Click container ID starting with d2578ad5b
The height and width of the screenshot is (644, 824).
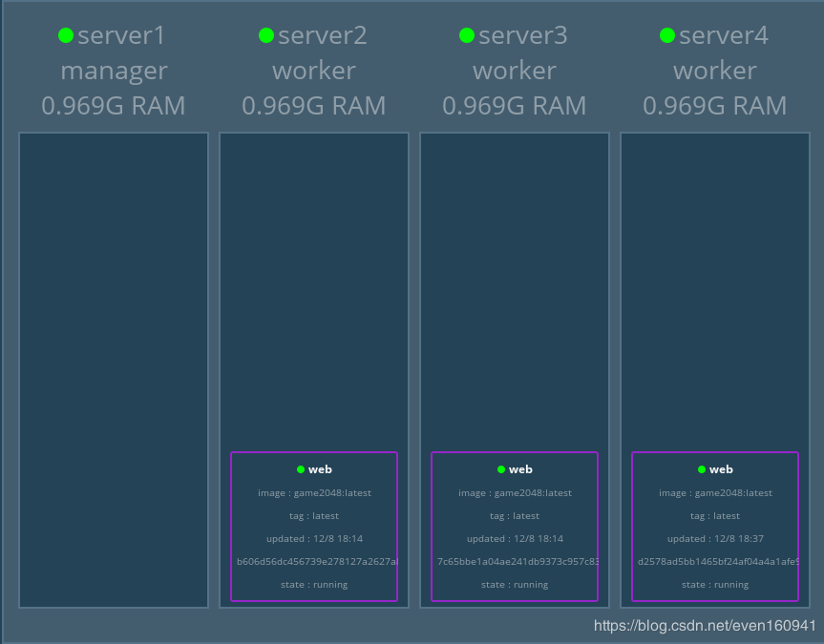tap(718, 562)
